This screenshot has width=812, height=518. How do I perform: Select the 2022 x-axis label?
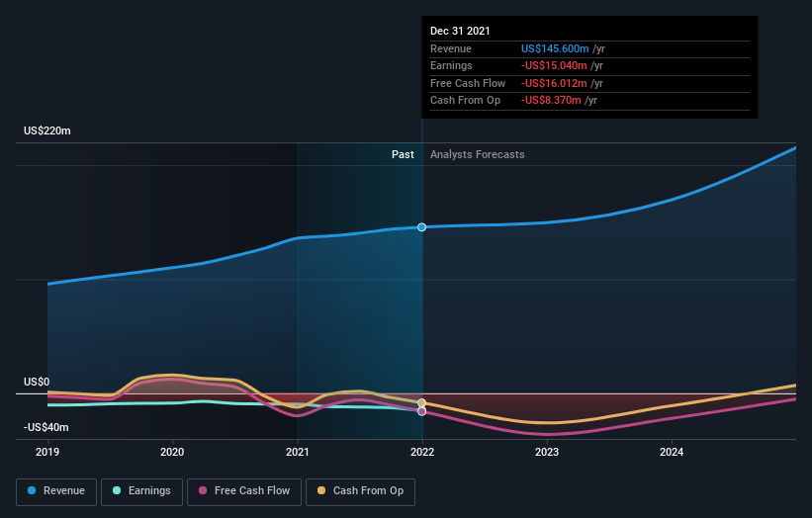(422, 453)
